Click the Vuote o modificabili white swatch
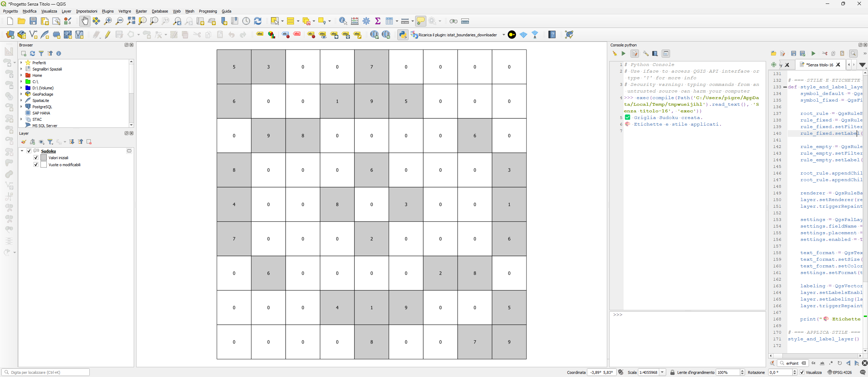The height and width of the screenshot is (377, 868). point(44,164)
